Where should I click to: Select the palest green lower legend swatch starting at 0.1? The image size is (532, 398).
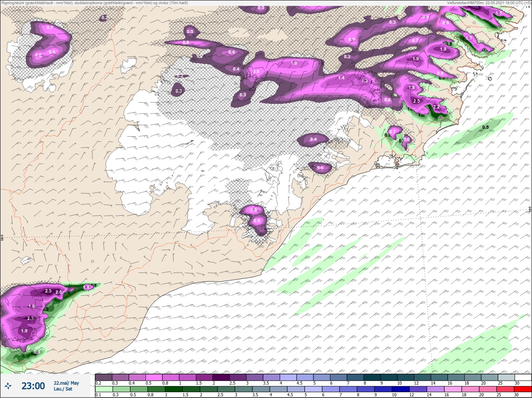pyautogui.click(x=103, y=389)
